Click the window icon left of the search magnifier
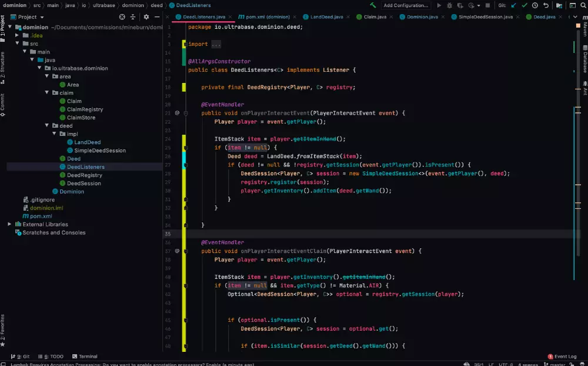Screen dimensions: 588x366 click(x=573, y=5)
